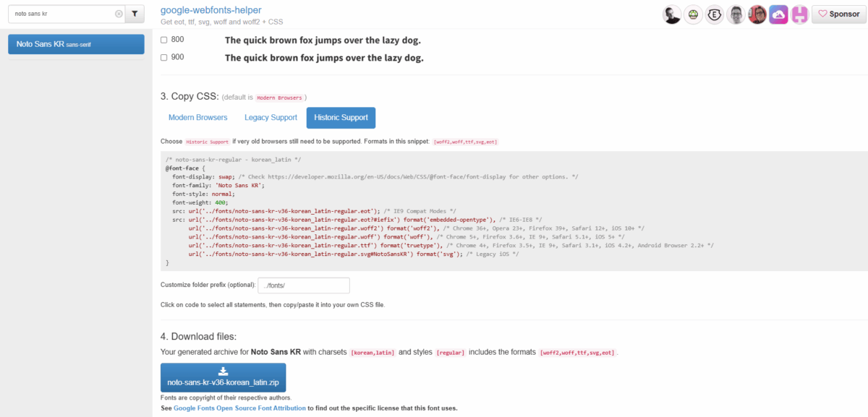The image size is (868, 417).
Task: Select the Historic Support tab
Action: (x=341, y=118)
